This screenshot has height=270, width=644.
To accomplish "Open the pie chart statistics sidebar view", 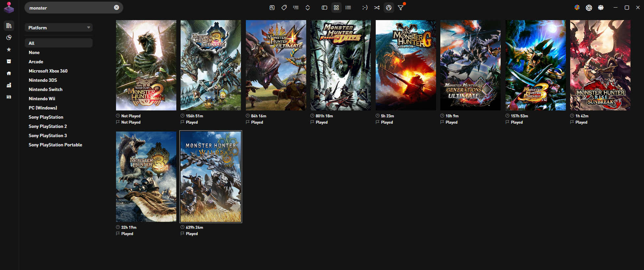I will (x=9, y=38).
